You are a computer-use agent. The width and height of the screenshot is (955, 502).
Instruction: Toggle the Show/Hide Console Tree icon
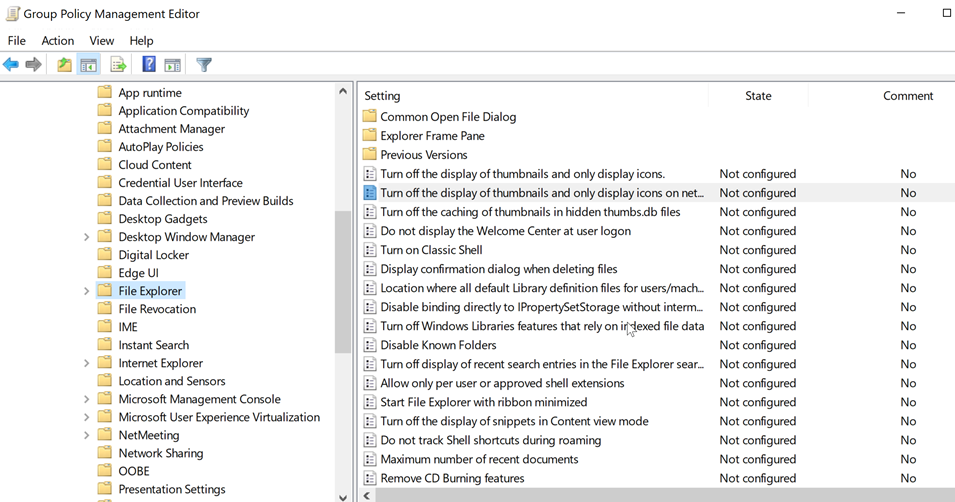pyautogui.click(x=88, y=65)
